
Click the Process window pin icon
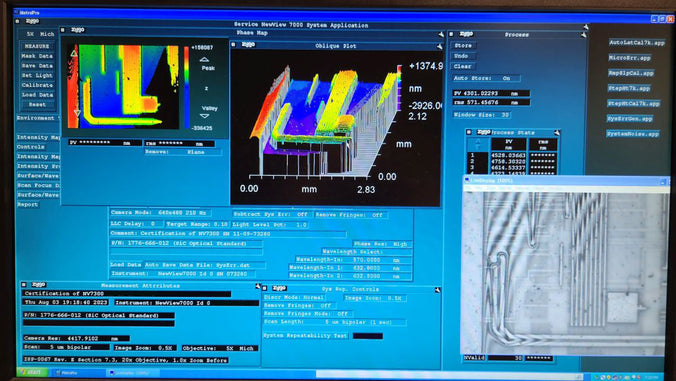click(x=583, y=34)
